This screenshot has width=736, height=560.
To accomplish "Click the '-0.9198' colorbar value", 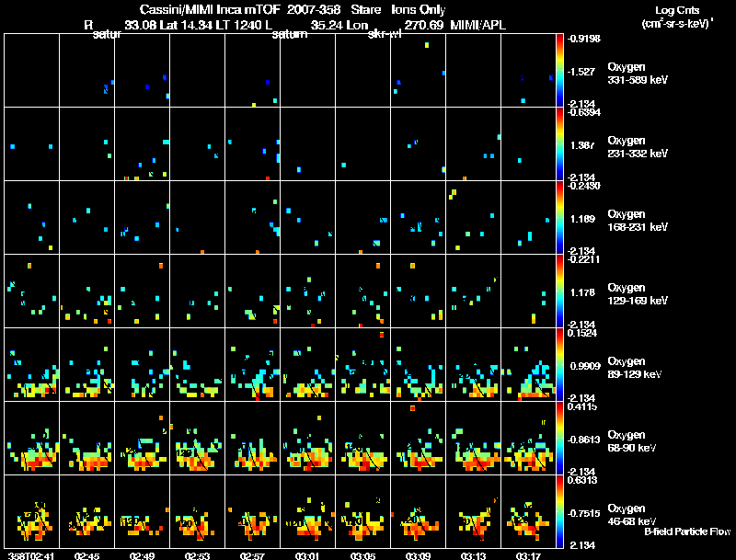I will (584, 39).
